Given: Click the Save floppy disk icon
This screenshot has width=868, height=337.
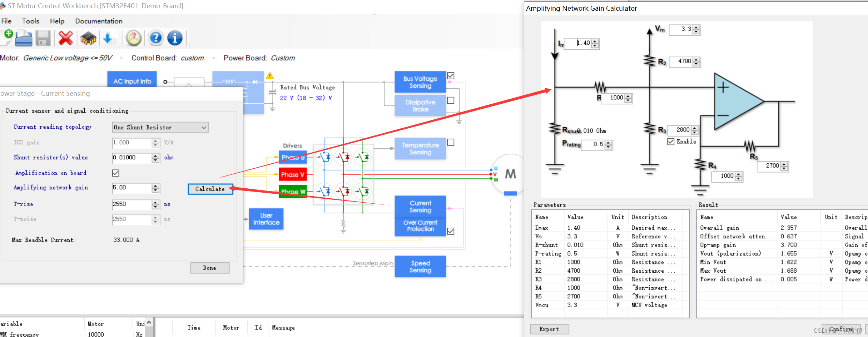Looking at the screenshot, I should (x=43, y=38).
